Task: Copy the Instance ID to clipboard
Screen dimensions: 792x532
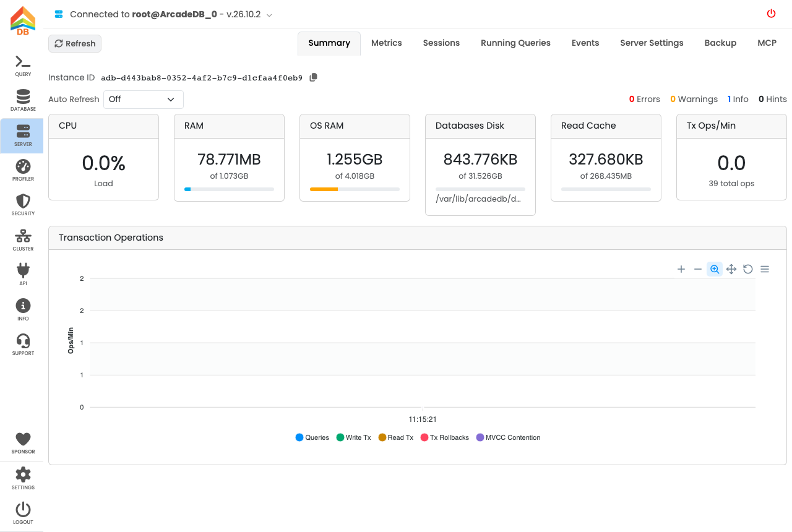Action: [313, 77]
